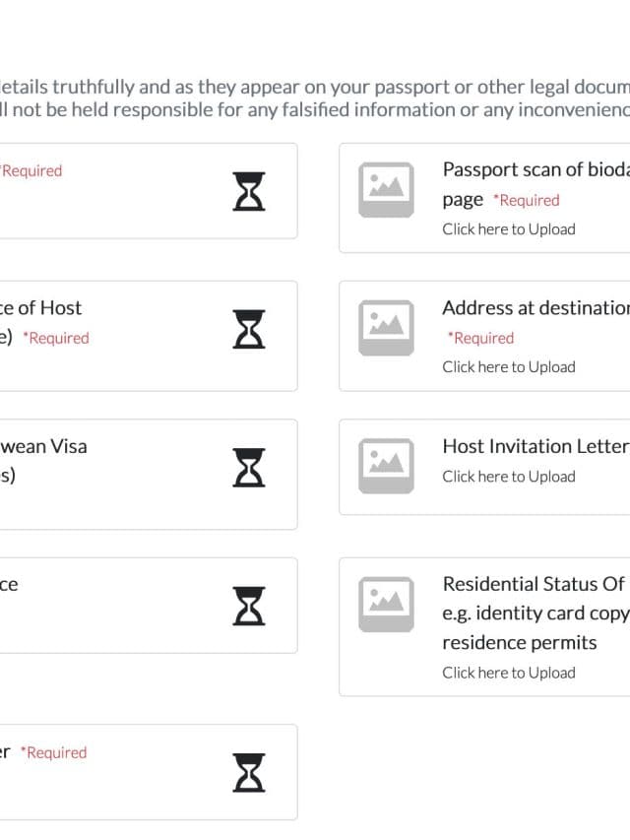Click the 'wean Visa' label text
This screenshot has height=840, width=630.
pos(43,446)
